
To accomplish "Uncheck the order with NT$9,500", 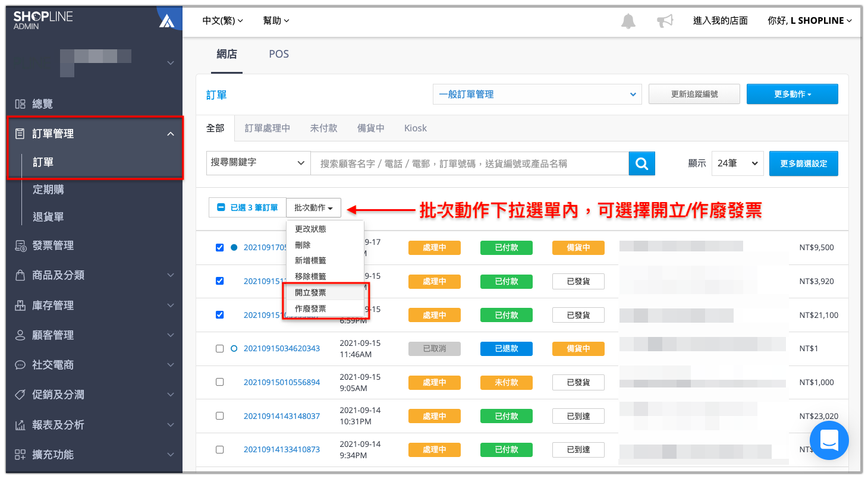I will [219, 247].
